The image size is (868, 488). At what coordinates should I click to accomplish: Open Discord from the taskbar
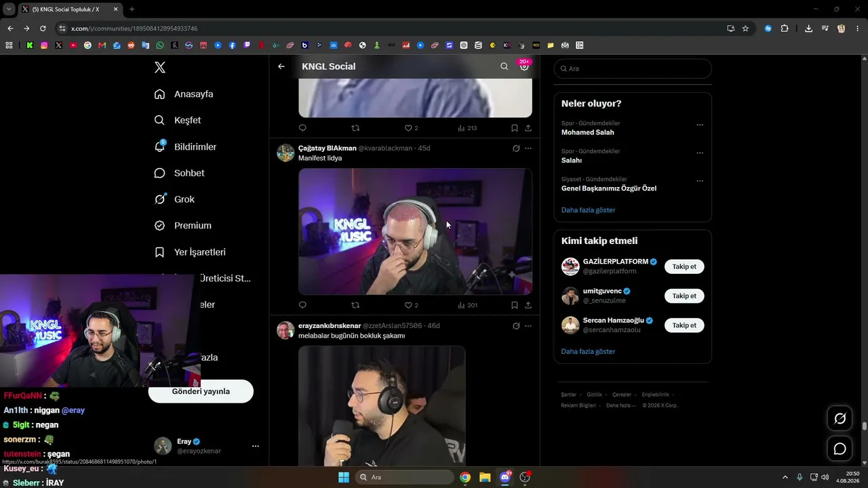pos(505,477)
